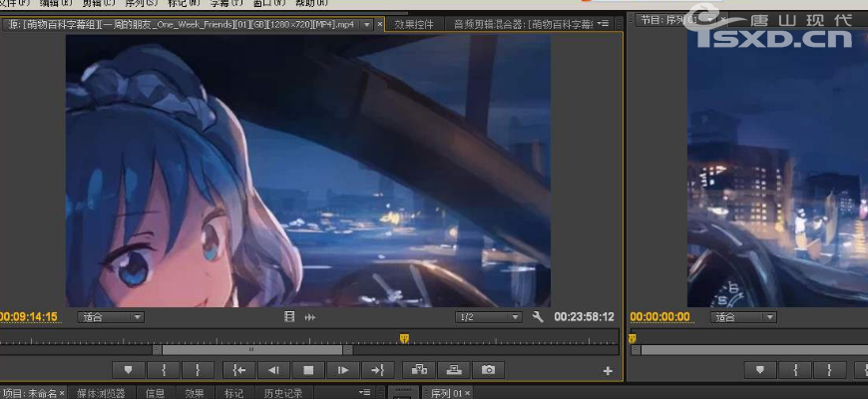Open program monitor zoom level dropdown
Viewport: 868px width, 399px height.
(743, 317)
